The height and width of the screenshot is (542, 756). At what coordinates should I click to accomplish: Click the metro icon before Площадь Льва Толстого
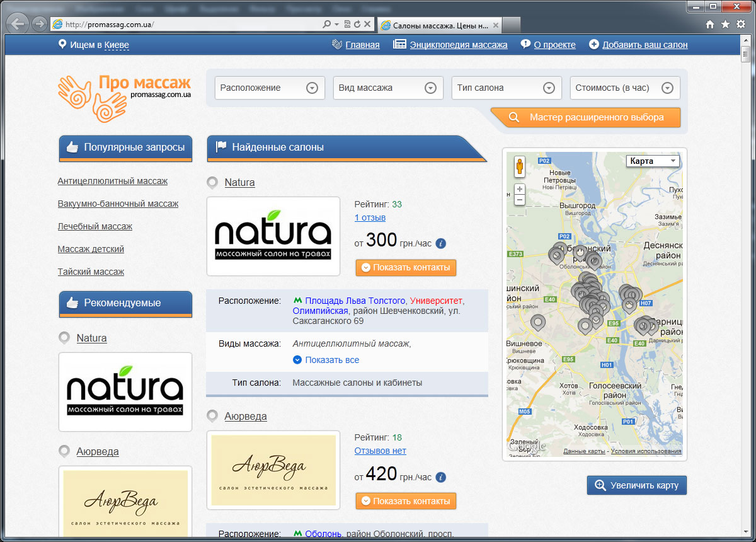tap(298, 301)
